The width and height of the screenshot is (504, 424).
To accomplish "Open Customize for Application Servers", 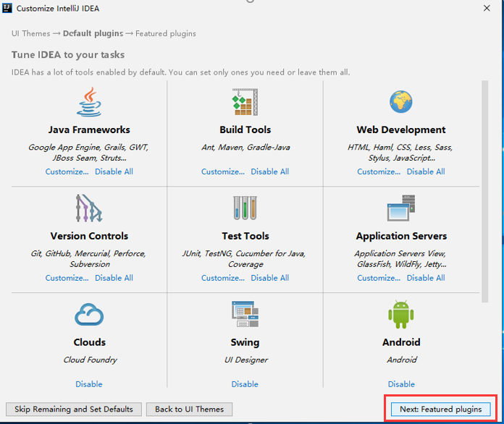I will [x=379, y=278].
